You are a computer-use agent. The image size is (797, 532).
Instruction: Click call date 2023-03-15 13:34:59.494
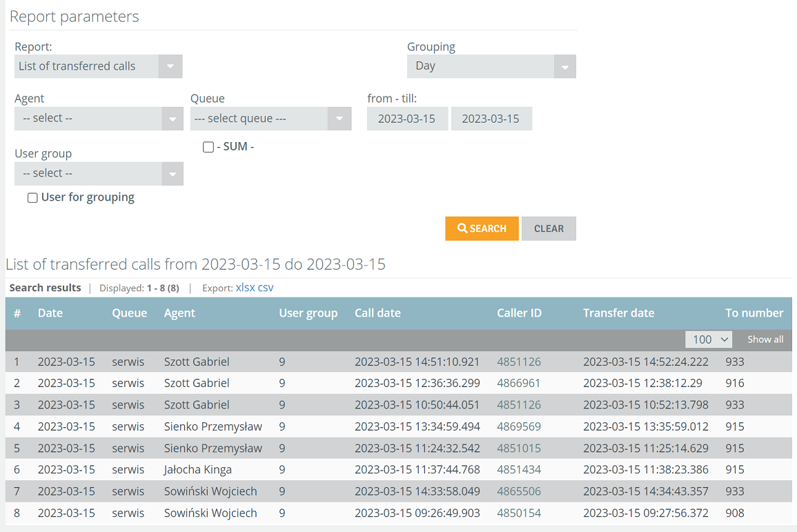pyautogui.click(x=417, y=427)
